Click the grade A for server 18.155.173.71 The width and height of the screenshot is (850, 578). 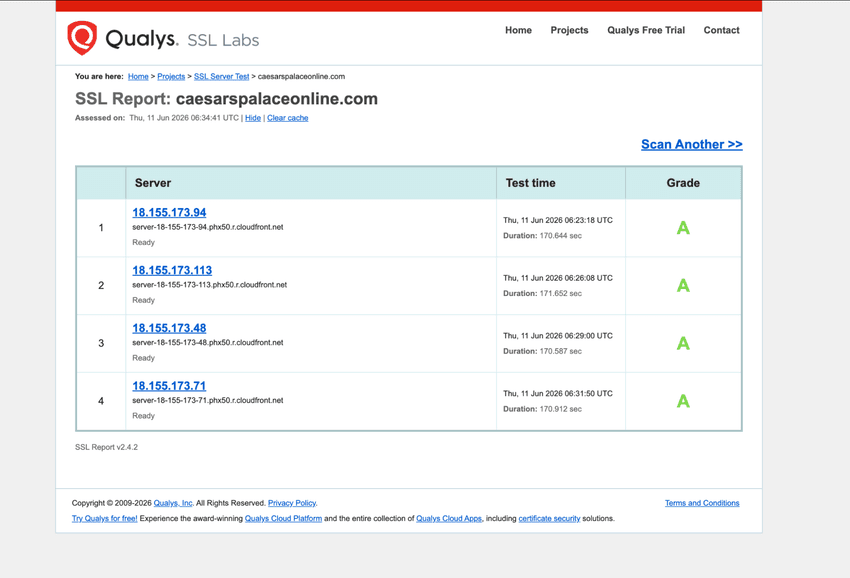[x=683, y=401]
